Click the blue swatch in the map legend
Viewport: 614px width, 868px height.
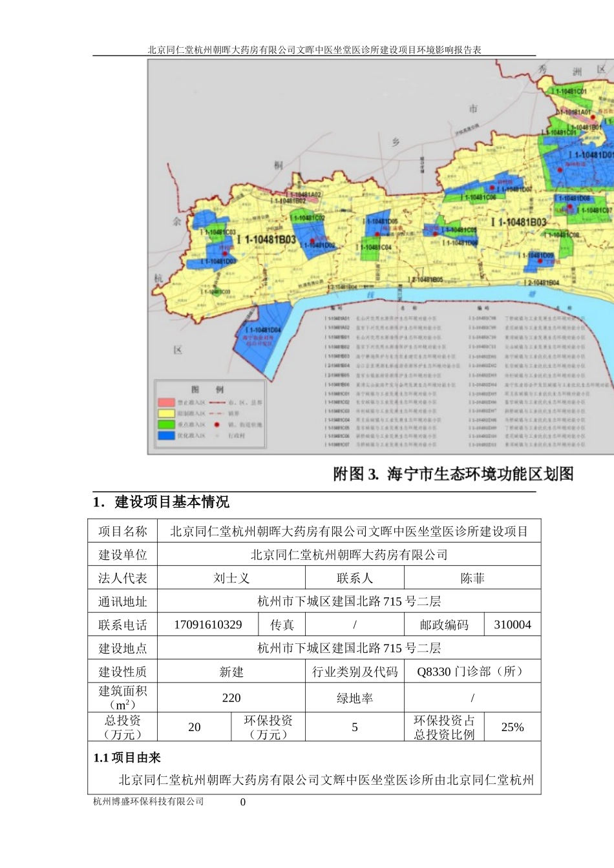167,435
